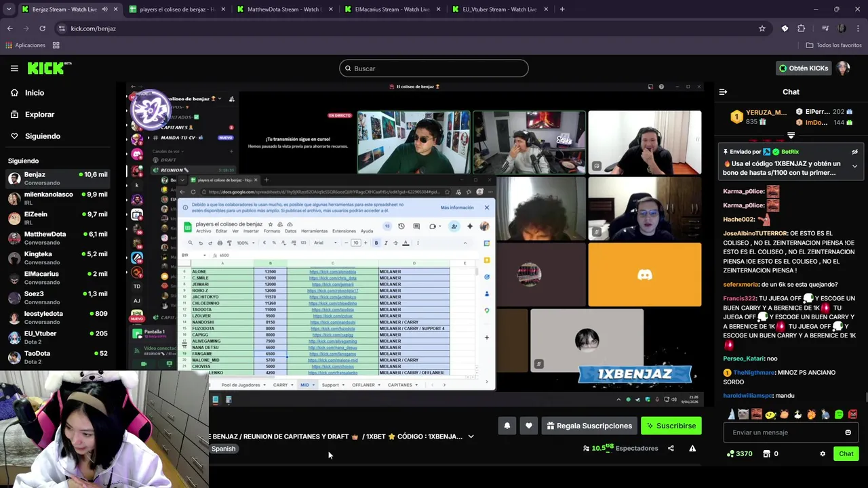
Task: Click username JoseAlbinoTUTERROR in chat
Action: [x=755, y=233]
